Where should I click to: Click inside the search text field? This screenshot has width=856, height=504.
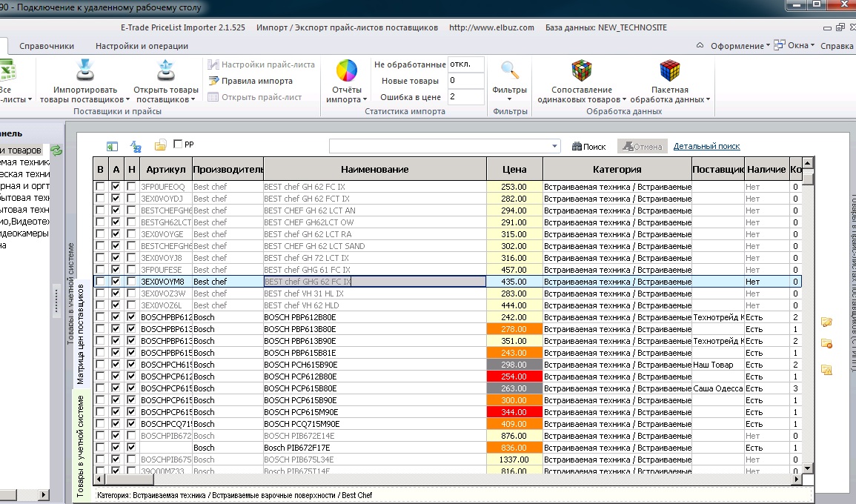[x=439, y=146]
